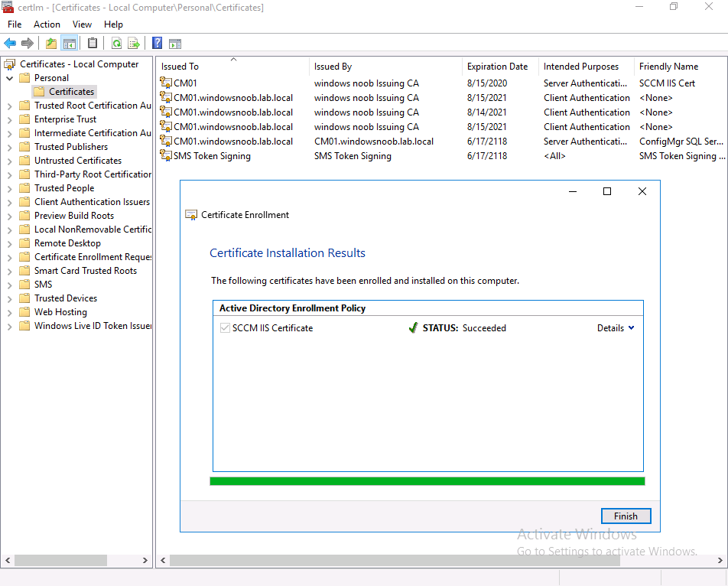Sort by the Intended Purposes column header

click(587, 67)
